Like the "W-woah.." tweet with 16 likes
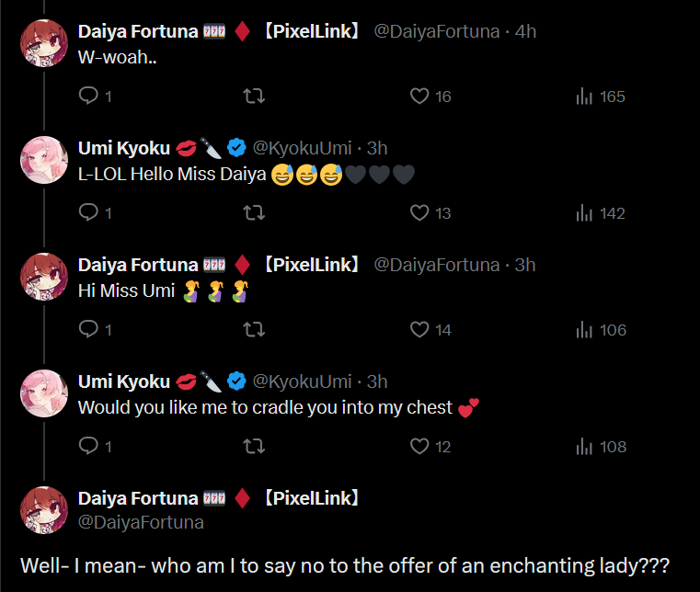 [x=419, y=97]
